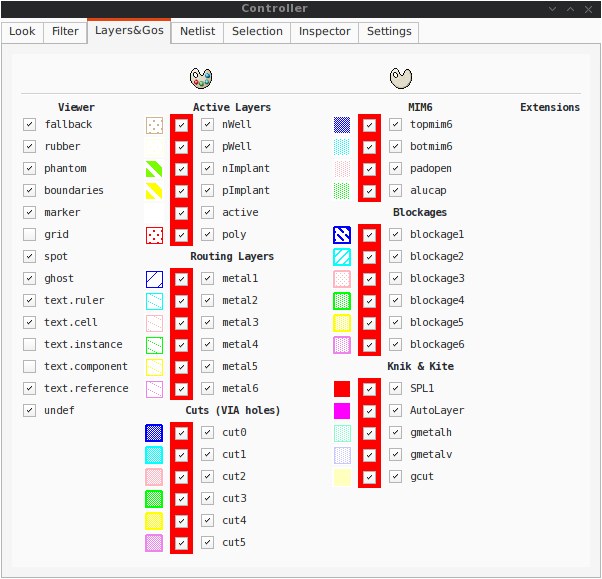Select the Layers&Gos tab
This screenshot has height=579, width=602.
pos(129,31)
